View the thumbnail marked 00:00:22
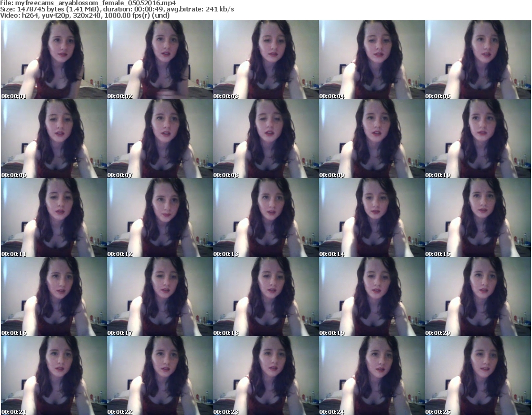532x415 pixels. pos(160,376)
